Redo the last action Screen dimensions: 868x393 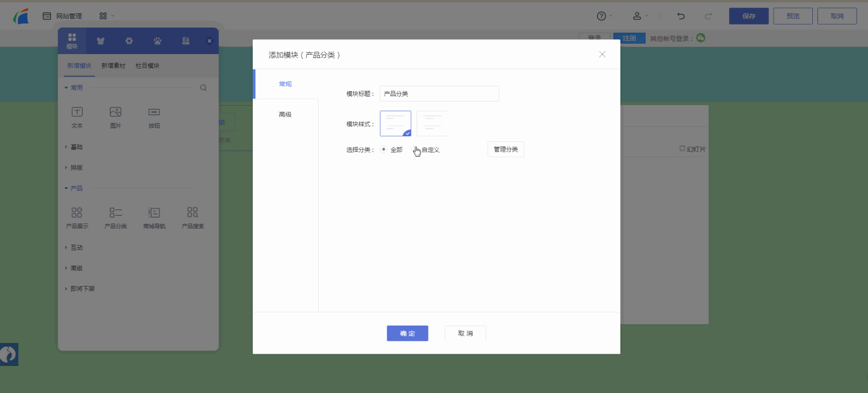708,16
